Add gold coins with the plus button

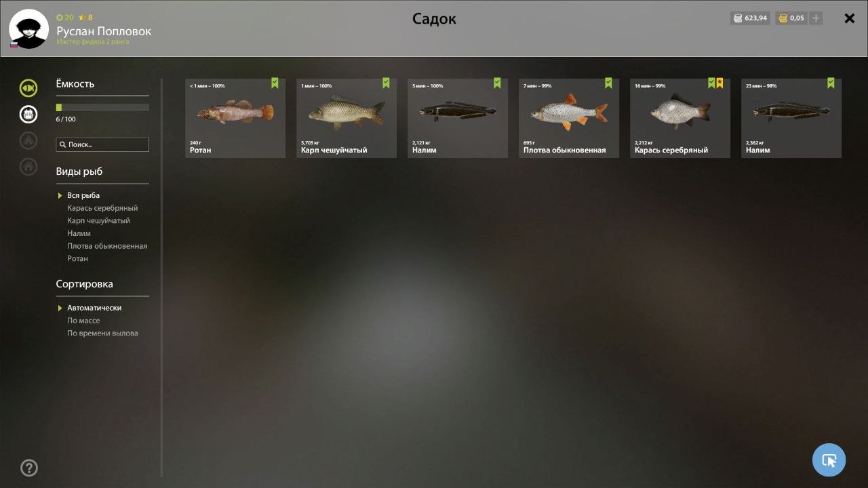click(816, 18)
